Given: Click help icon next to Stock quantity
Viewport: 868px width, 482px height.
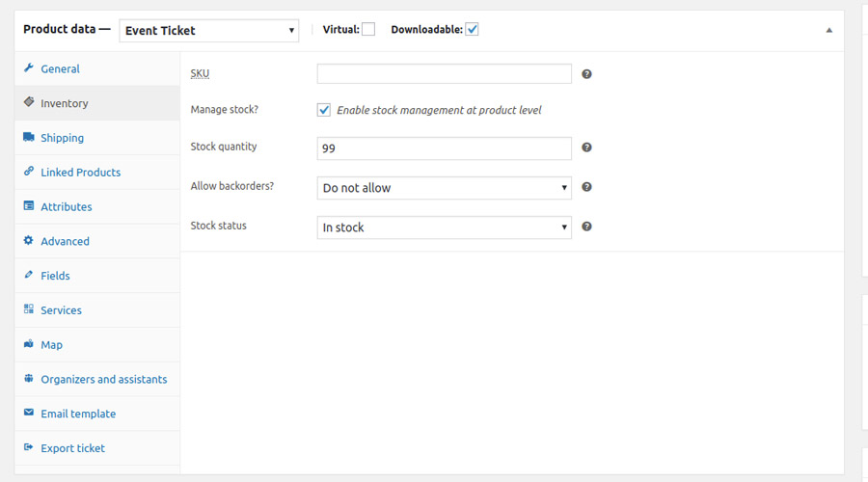Looking at the screenshot, I should pyautogui.click(x=587, y=147).
